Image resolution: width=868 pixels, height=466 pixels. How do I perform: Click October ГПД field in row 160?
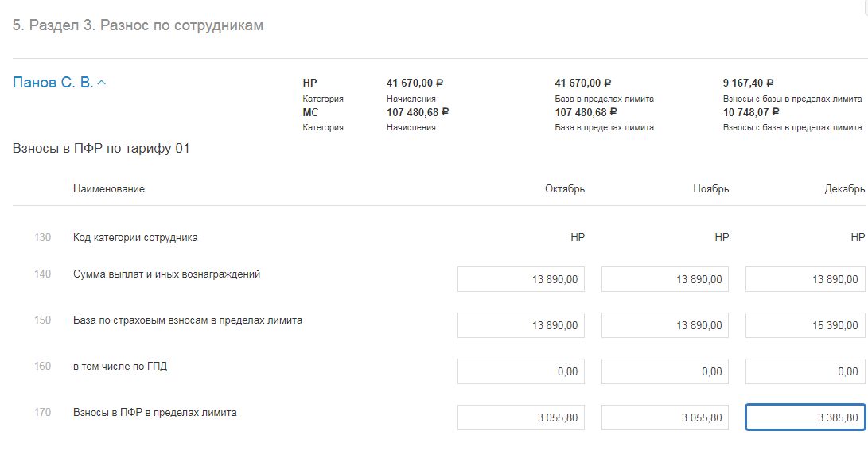[x=521, y=371]
